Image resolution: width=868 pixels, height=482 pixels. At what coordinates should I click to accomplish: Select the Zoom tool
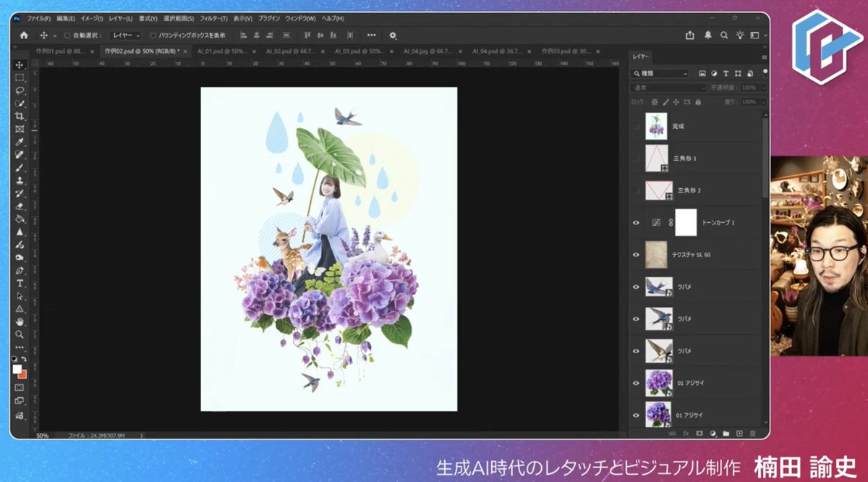(20, 334)
